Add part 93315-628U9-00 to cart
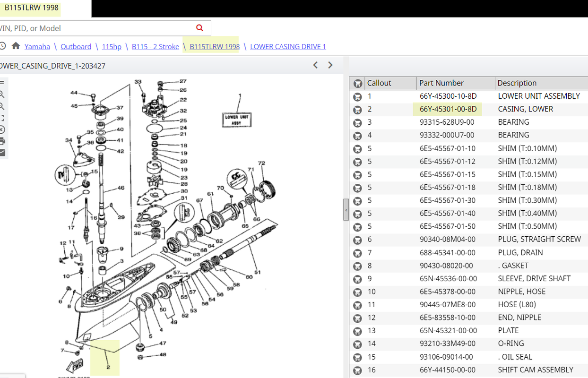The height and width of the screenshot is (378, 588). tap(358, 122)
